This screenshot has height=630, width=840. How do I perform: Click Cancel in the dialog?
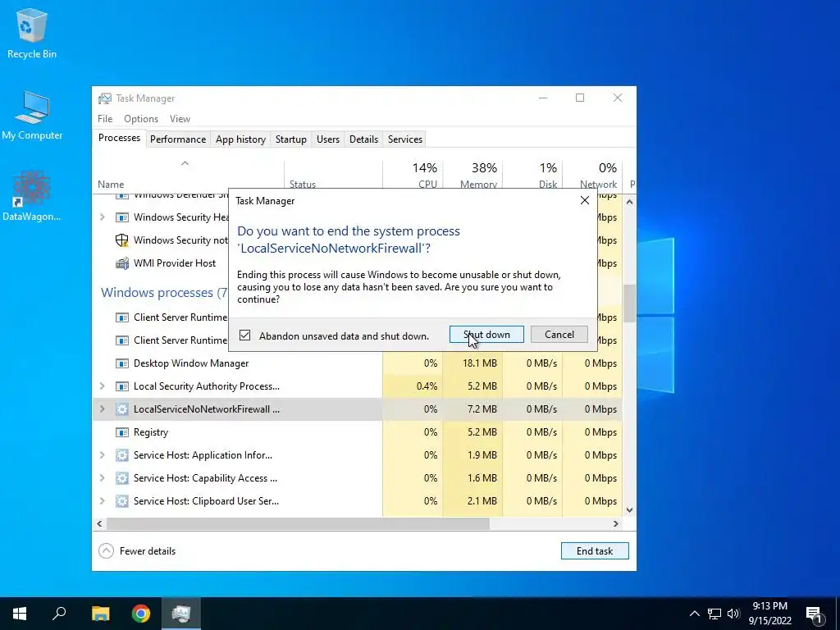559,335
